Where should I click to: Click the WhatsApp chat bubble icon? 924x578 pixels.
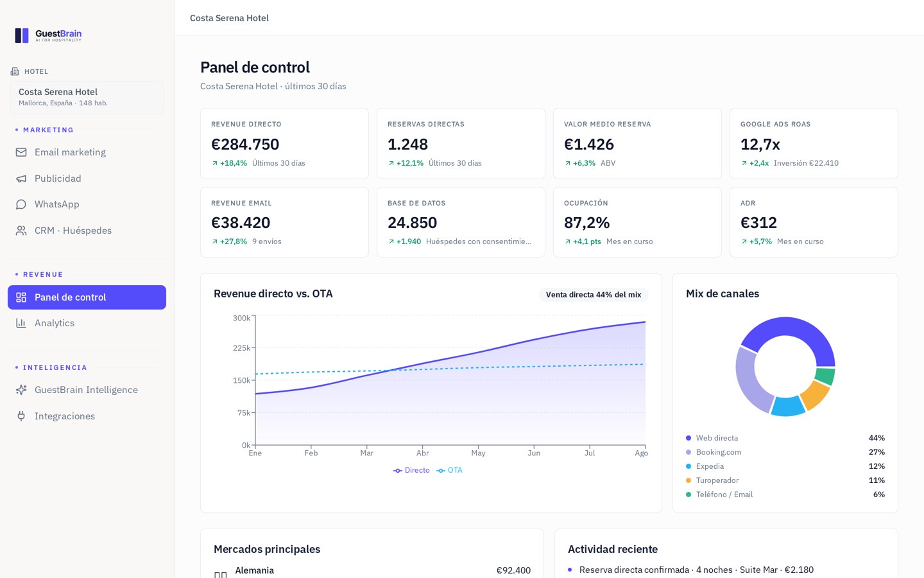tap(21, 204)
